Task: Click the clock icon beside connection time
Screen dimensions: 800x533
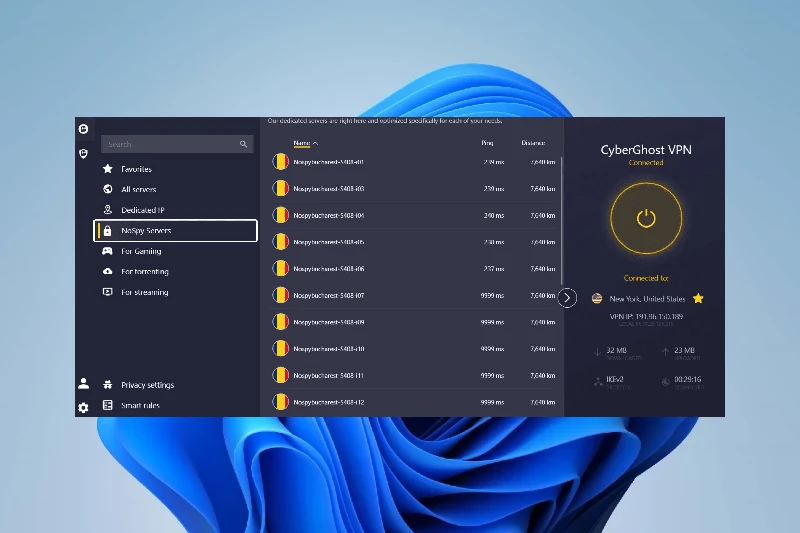Action: point(665,382)
